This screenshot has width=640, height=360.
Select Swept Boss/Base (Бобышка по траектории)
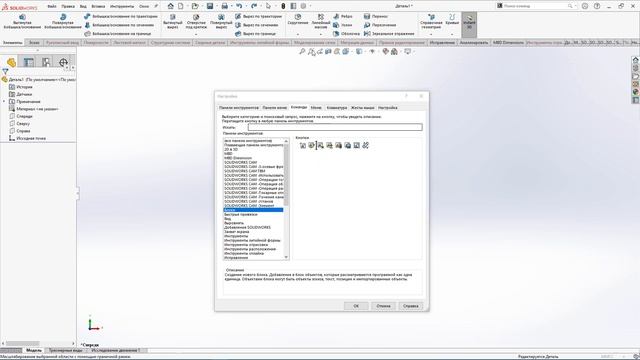point(121,16)
